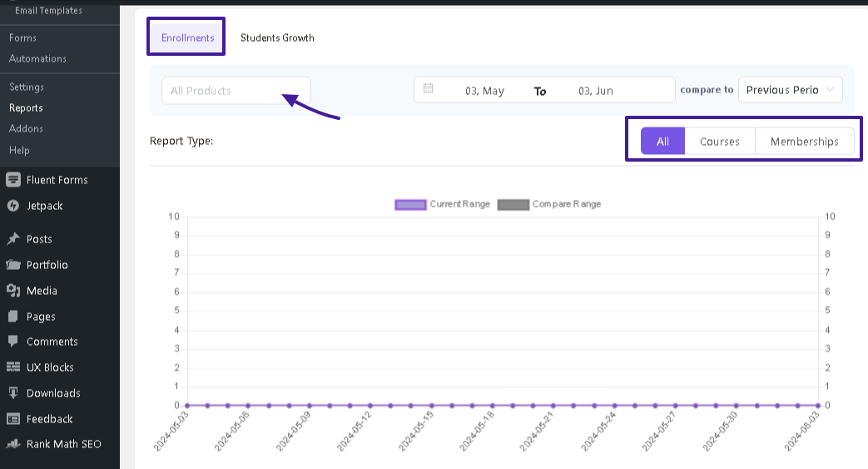Open the Previous Period compare dropdown
The width and height of the screenshot is (868, 469).
point(790,90)
